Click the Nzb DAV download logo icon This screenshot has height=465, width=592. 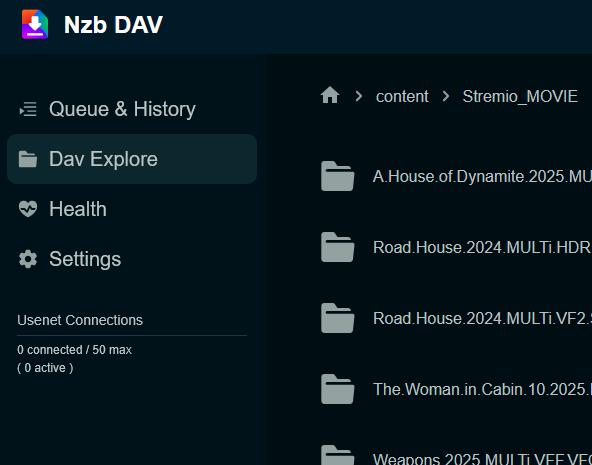pyautogui.click(x=35, y=24)
